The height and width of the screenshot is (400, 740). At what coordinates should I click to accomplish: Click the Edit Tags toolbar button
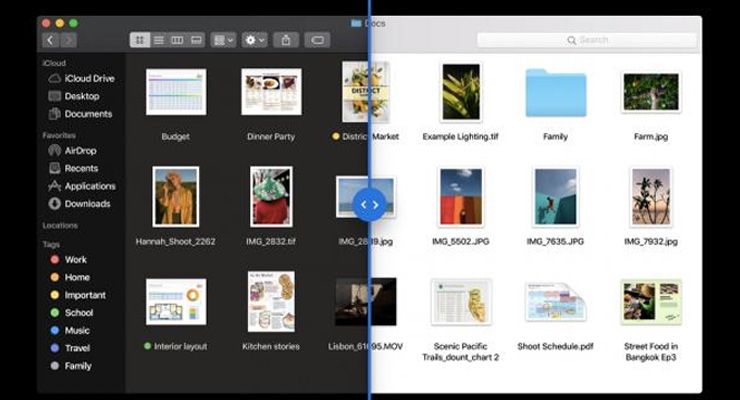click(317, 40)
